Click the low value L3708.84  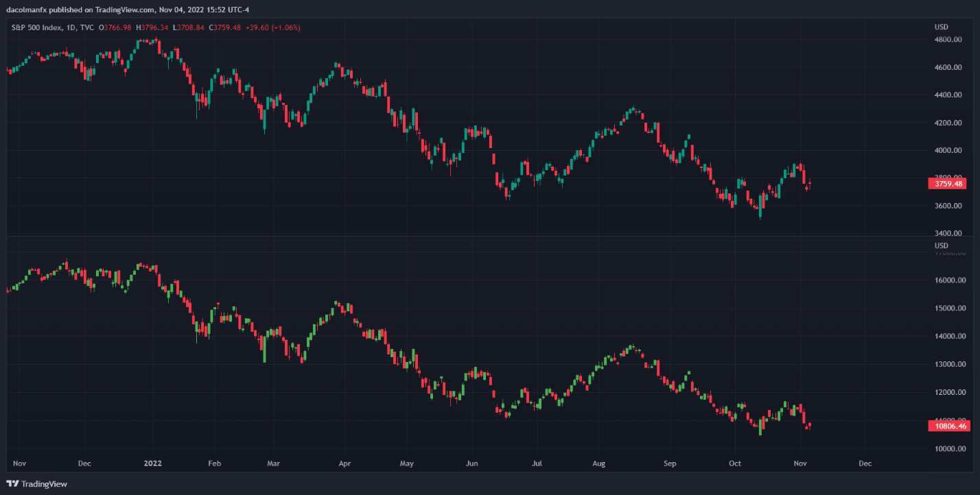click(188, 27)
